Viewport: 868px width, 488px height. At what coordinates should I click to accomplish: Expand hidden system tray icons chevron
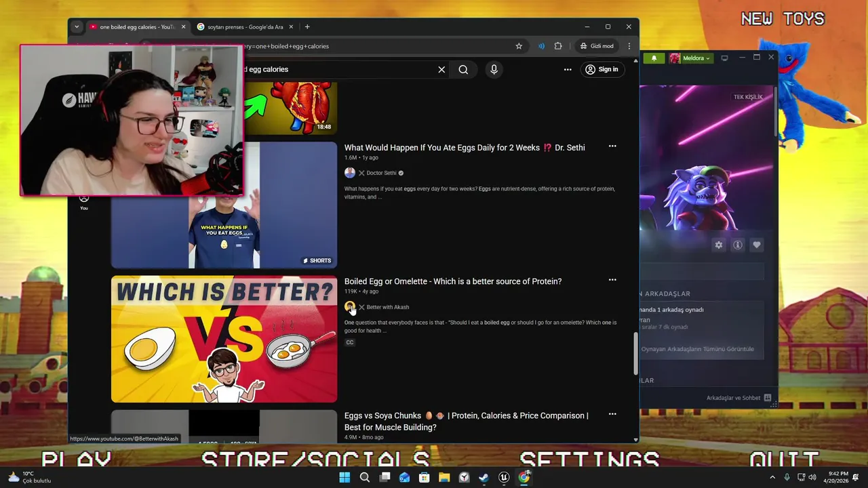(x=772, y=477)
